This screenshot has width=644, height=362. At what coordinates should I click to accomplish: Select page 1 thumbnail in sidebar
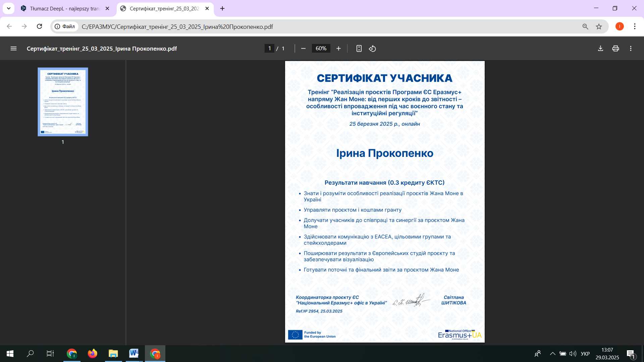(63, 102)
